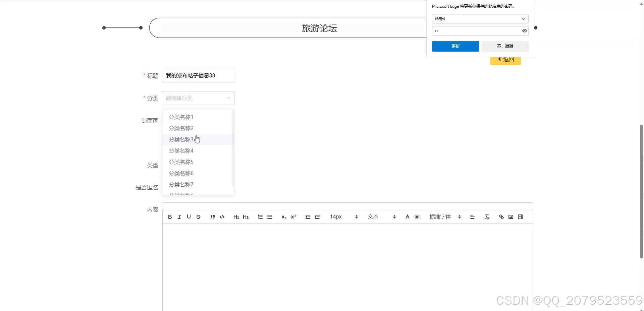644x311 pixels.
Task: Click the 更新 password update button
Action: pyautogui.click(x=455, y=46)
